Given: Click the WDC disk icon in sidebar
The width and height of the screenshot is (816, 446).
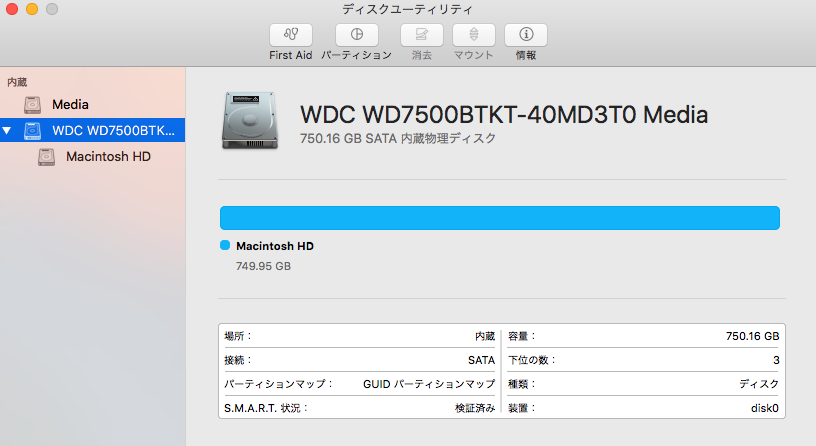Looking at the screenshot, I should click(x=32, y=130).
